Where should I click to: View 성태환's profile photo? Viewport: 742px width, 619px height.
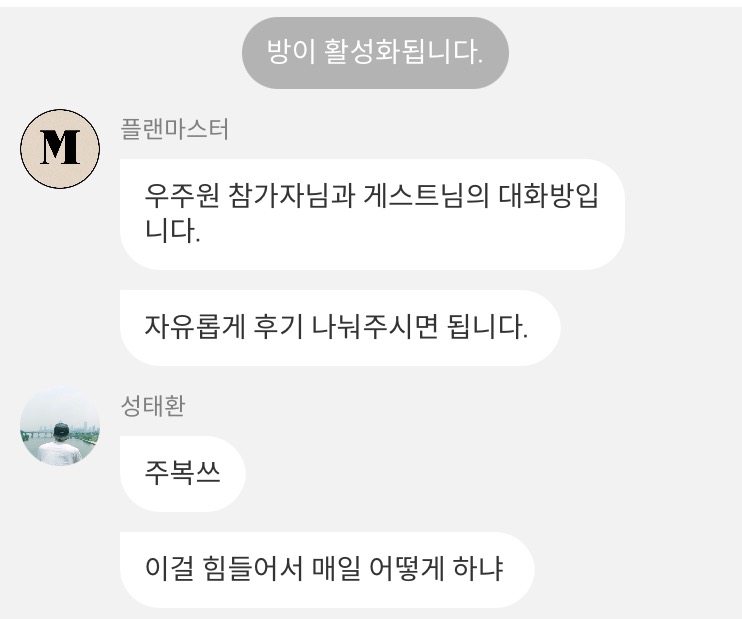[60, 426]
